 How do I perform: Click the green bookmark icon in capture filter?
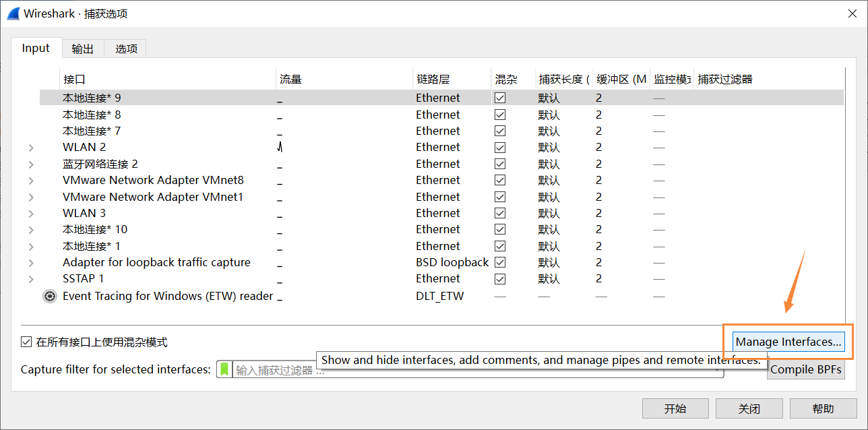[224, 369]
